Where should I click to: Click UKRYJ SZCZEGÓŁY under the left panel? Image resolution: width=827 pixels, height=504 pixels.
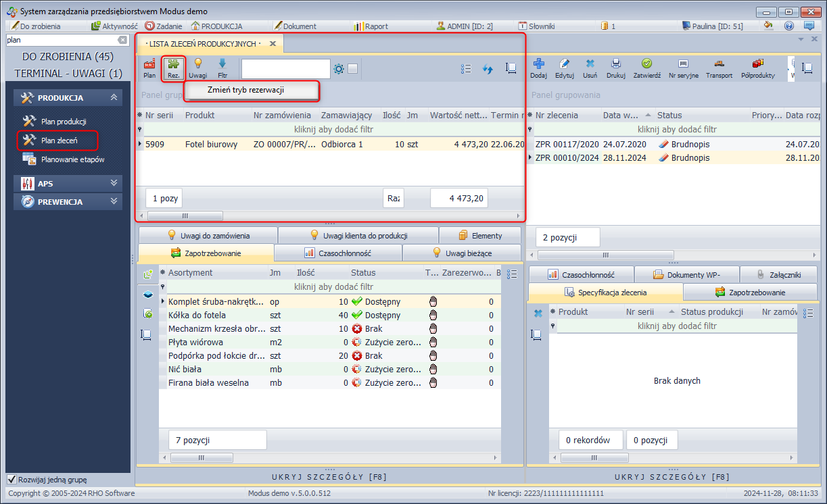pyautogui.click(x=330, y=476)
